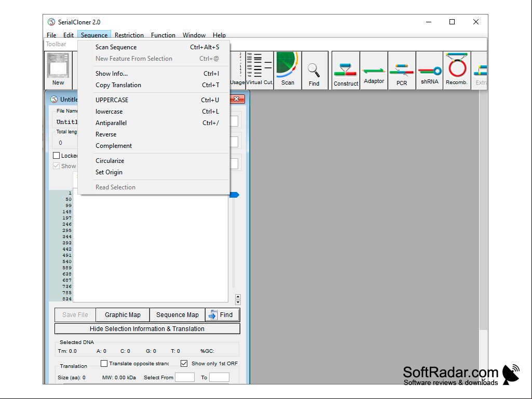Click the blue slider handle beside sequence
532x399 pixels.
[234, 195]
